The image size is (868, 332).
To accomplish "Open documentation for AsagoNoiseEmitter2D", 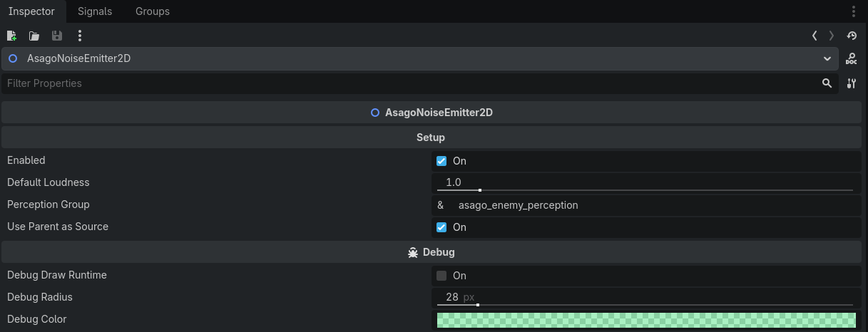I will click(x=852, y=59).
